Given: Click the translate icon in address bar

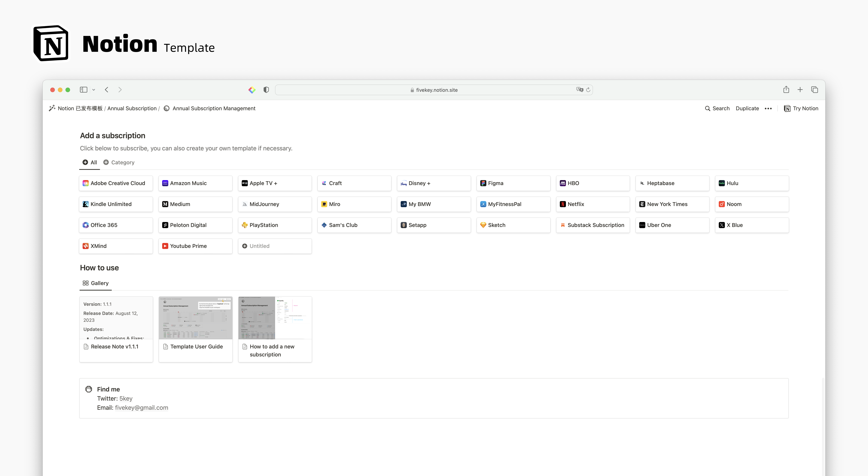Looking at the screenshot, I should coord(580,90).
